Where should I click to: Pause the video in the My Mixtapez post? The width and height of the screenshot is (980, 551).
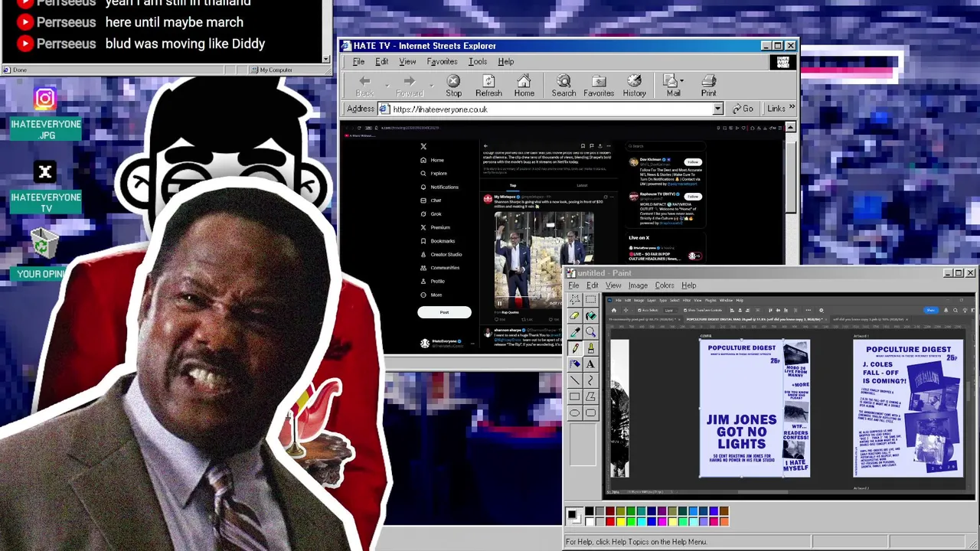(500, 303)
